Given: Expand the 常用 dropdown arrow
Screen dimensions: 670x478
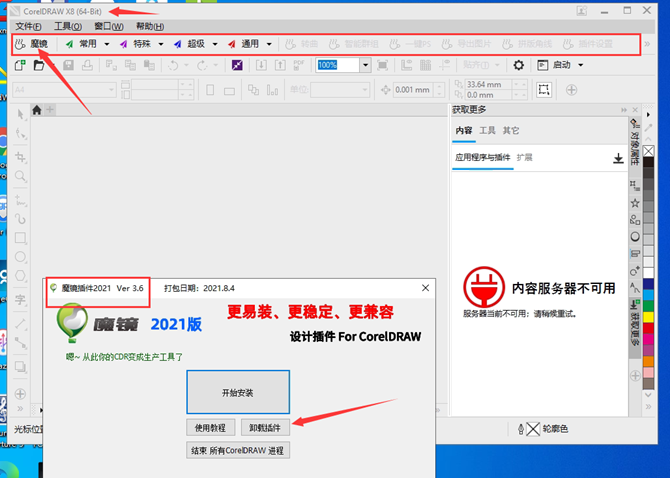Looking at the screenshot, I should pyautogui.click(x=107, y=44).
